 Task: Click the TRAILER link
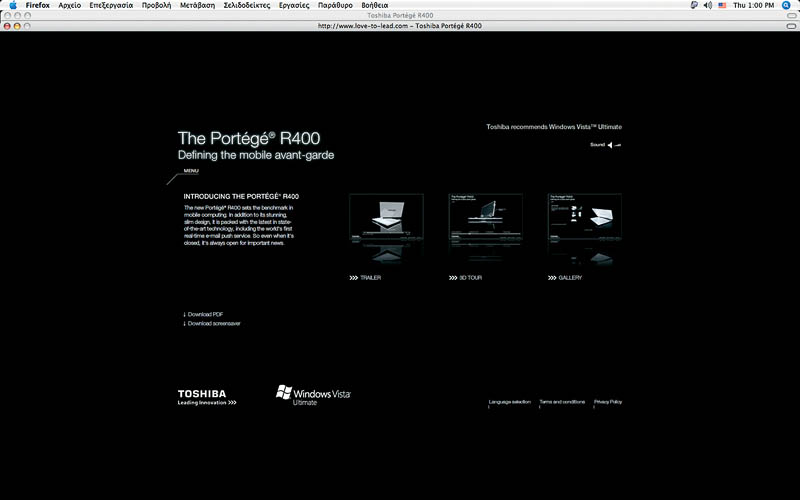click(x=370, y=278)
